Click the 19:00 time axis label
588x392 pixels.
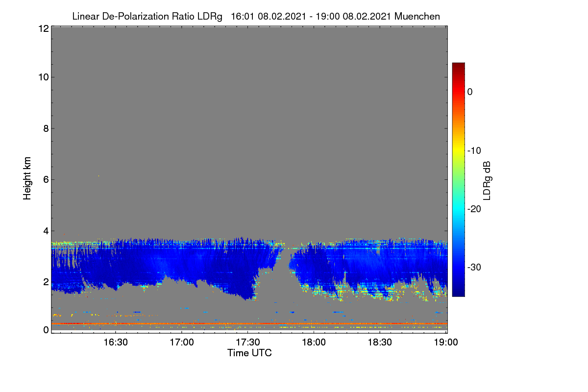pos(445,342)
